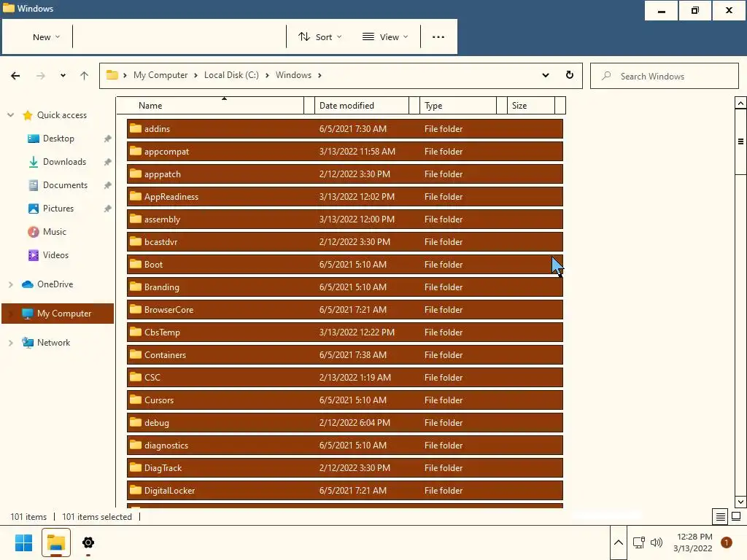Select the DigitalLocker folder icon
Screen dimensions: 747x560
(x=136, y=489)
